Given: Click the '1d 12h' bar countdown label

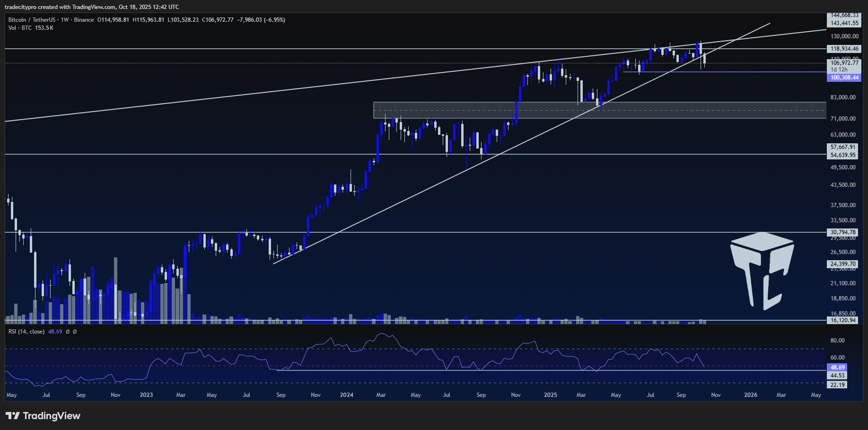Looking at the screenshot, I should click(839, 70).
